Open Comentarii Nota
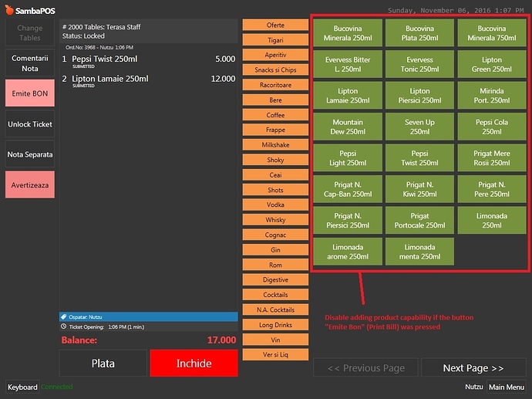This screenshot has height=399, width=532. [x=30, y=63]
